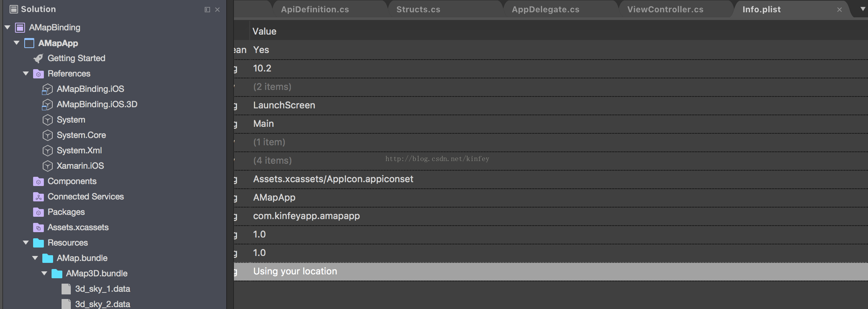
Task: Switch to the ViewController.cs tab
Action: pyautogui.click(x=665, y=10)
